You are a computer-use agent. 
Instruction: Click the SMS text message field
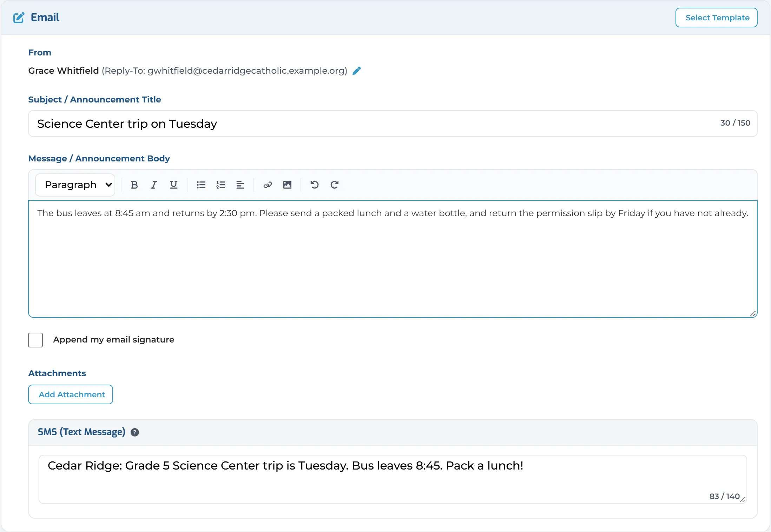tap(393, 479)
